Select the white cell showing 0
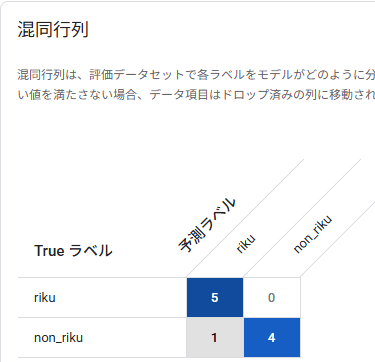This screenshot has width=375, height=362. 272,297
